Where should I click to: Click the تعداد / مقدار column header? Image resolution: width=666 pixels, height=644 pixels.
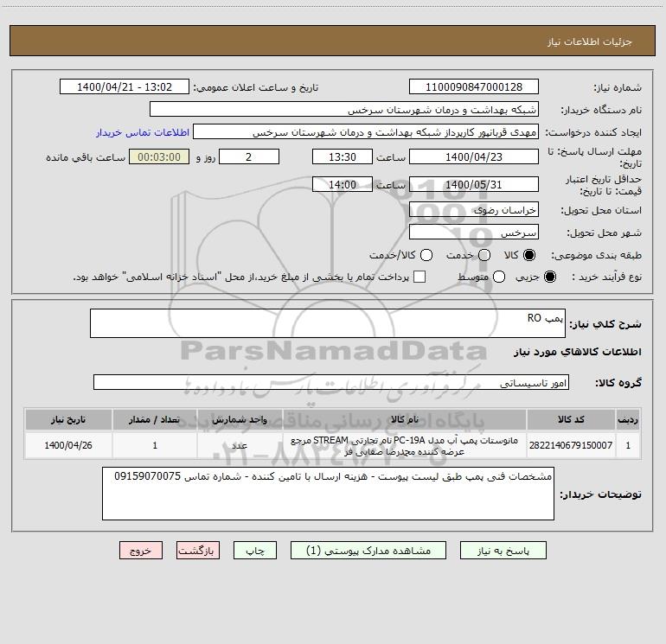tap(155, 420)
